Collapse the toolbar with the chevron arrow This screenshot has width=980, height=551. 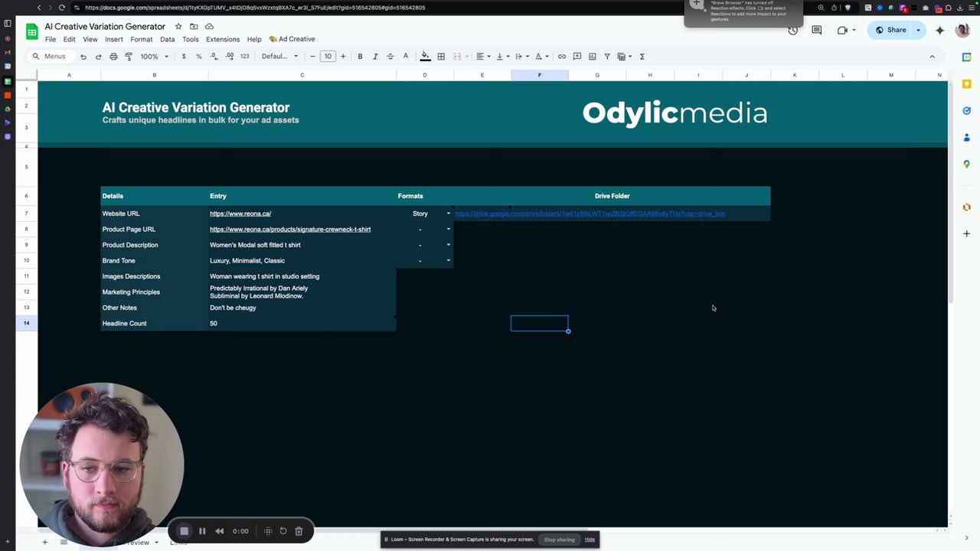click(x=932, y=57)
